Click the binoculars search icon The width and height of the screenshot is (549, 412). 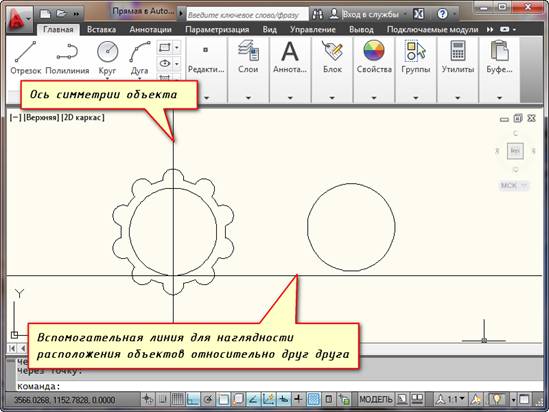tap(318, 14)
